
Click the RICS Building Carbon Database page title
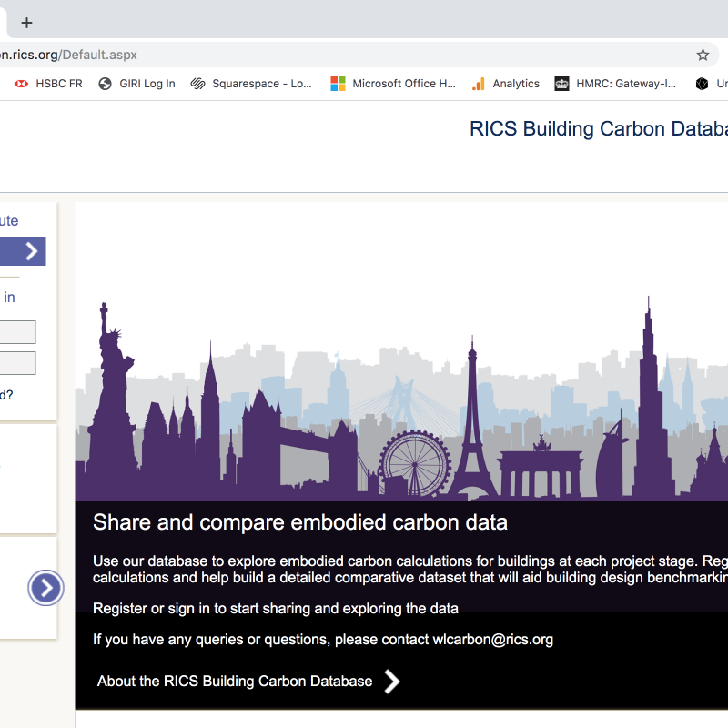click(x=598, y=129)
